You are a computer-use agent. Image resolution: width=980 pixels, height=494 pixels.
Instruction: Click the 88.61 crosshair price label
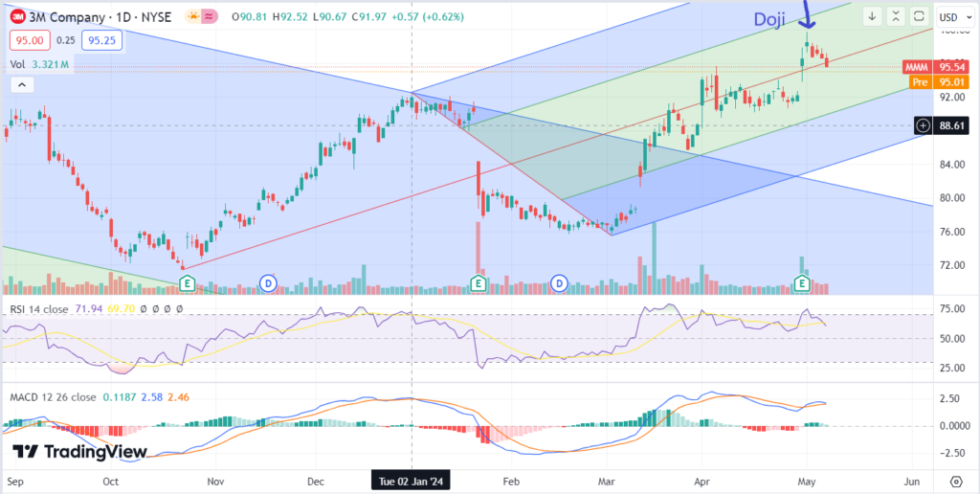tap(949, 125)
